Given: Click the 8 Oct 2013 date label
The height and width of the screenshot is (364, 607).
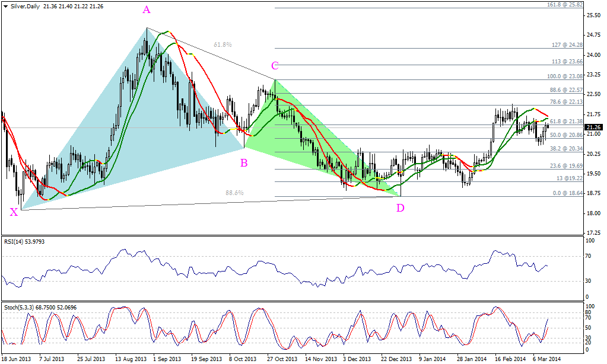Looking at the screenshot, I should [x=243, y=359].
